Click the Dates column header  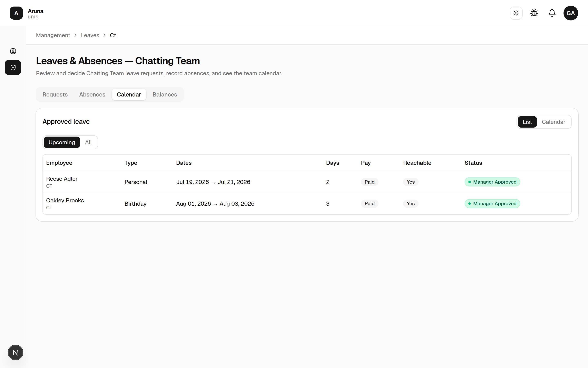pos(184,163)
